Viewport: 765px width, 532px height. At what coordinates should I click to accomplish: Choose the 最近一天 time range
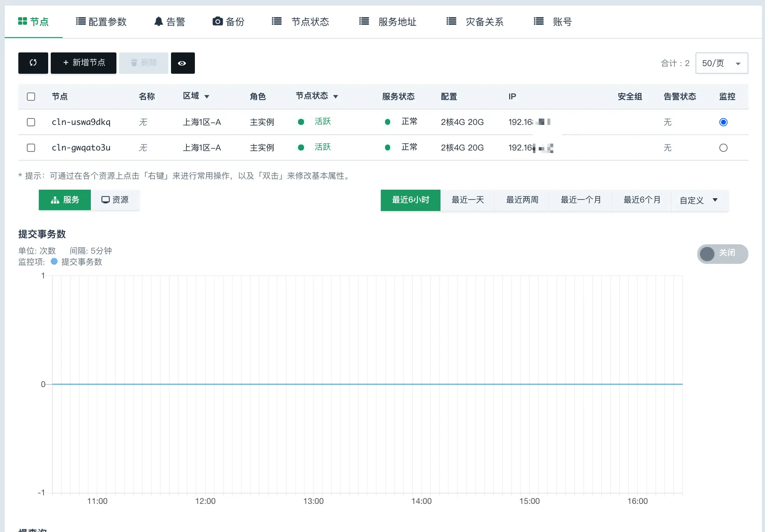coord(467,200)
